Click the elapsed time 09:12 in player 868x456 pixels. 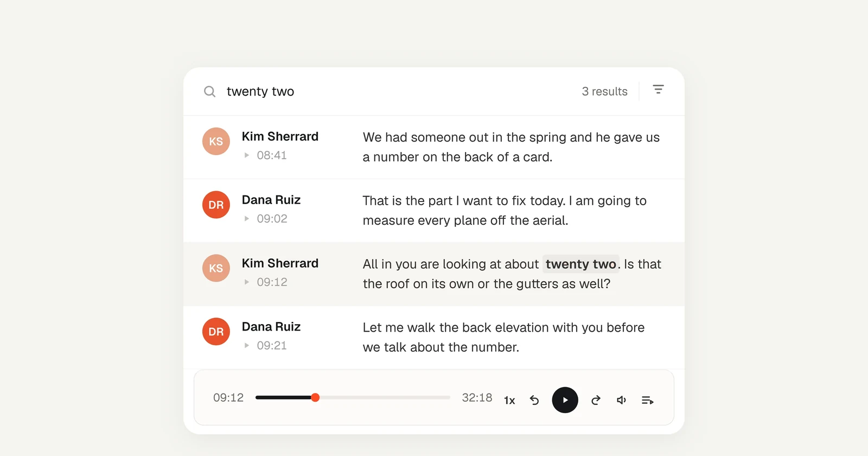coord(228,397)
